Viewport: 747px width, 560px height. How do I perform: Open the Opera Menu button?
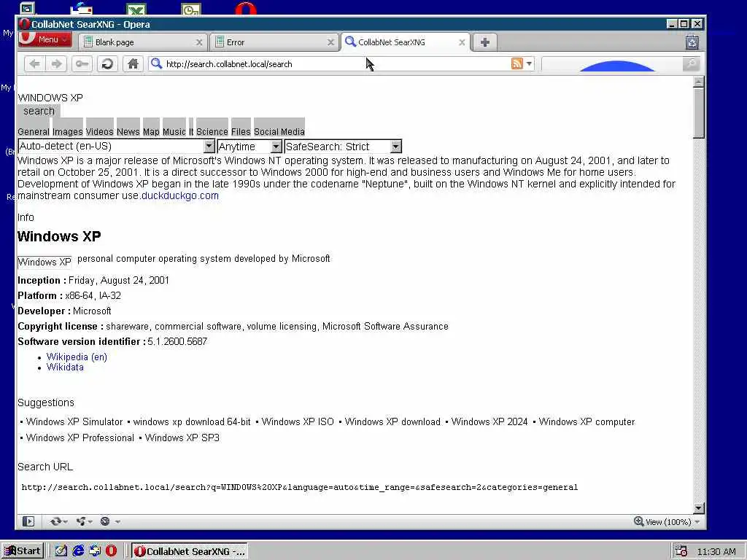point(44,39)
